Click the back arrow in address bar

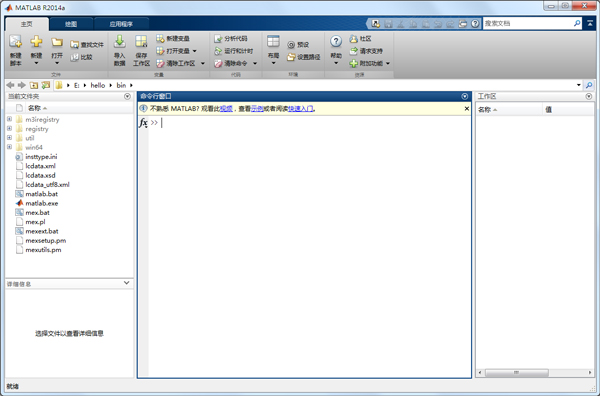10,85
